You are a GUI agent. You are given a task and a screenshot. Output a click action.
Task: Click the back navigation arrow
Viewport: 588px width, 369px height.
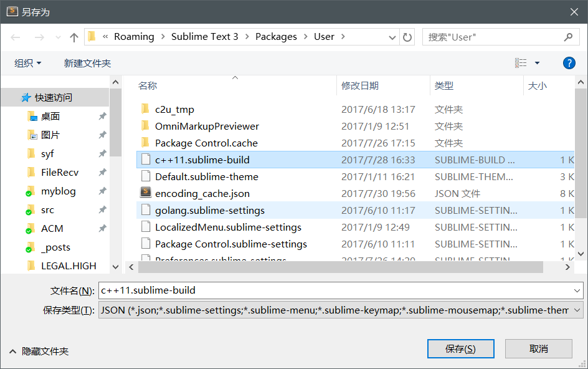[x=15, y=37]
